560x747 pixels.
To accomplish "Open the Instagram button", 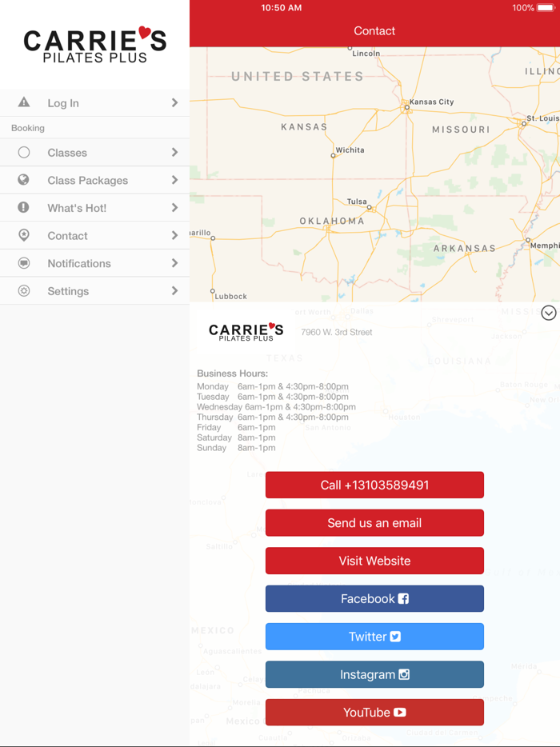I will click(x=374, y=674).
